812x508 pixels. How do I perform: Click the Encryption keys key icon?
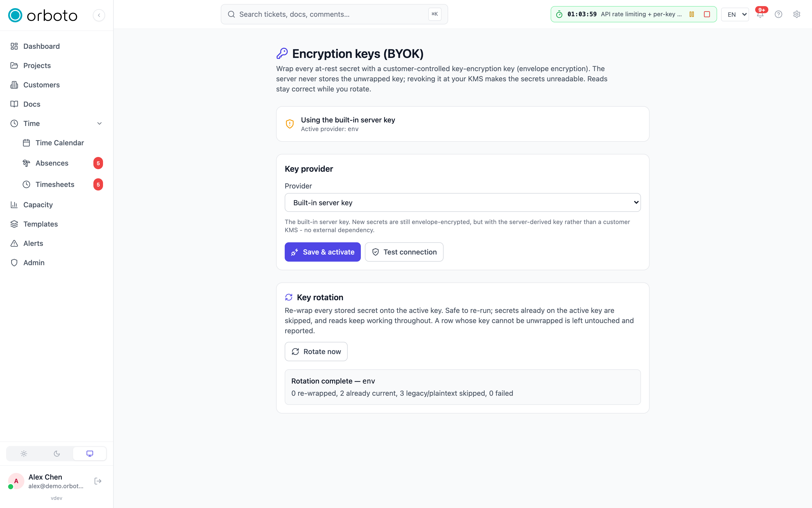point(282,53)
